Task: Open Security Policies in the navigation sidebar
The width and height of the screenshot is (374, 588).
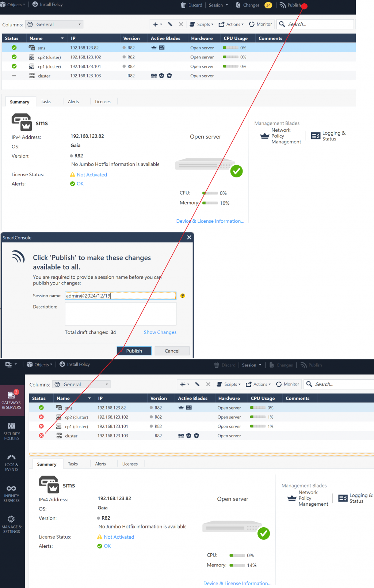Action: tap(12, 431)
